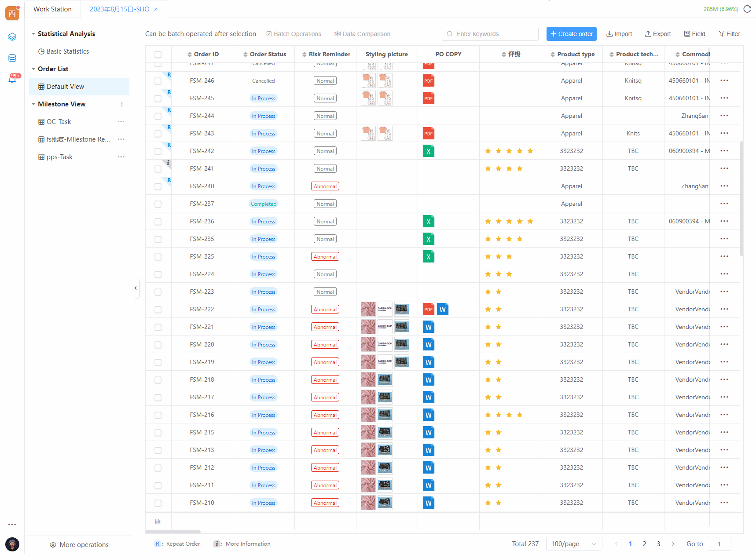Check the row checkbox for FSM-222
The width and height of the screenshot is (756, 558).
coord(158,310)
